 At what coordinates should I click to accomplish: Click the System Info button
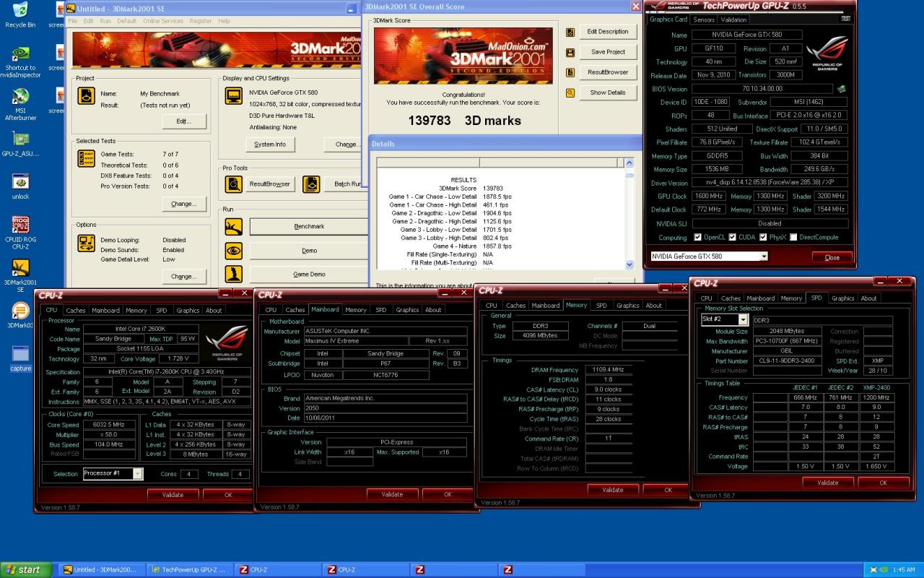pos(270,144)
